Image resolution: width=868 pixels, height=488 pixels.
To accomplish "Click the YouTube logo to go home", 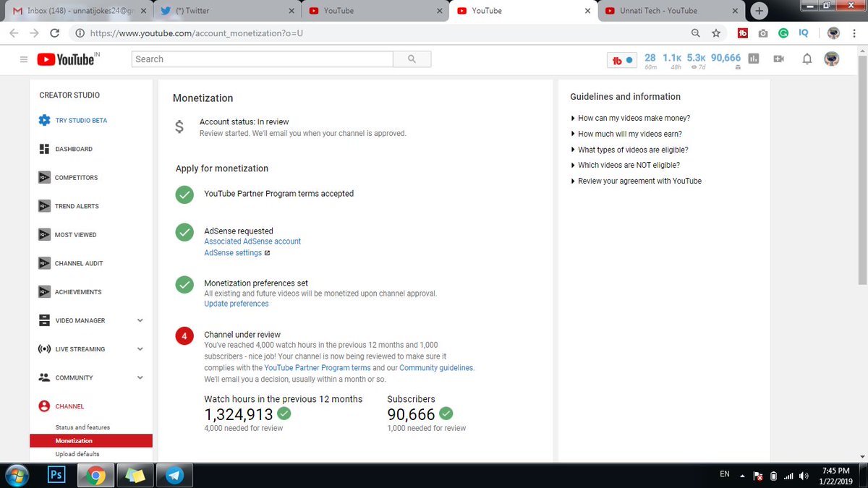I will (66, 59).
